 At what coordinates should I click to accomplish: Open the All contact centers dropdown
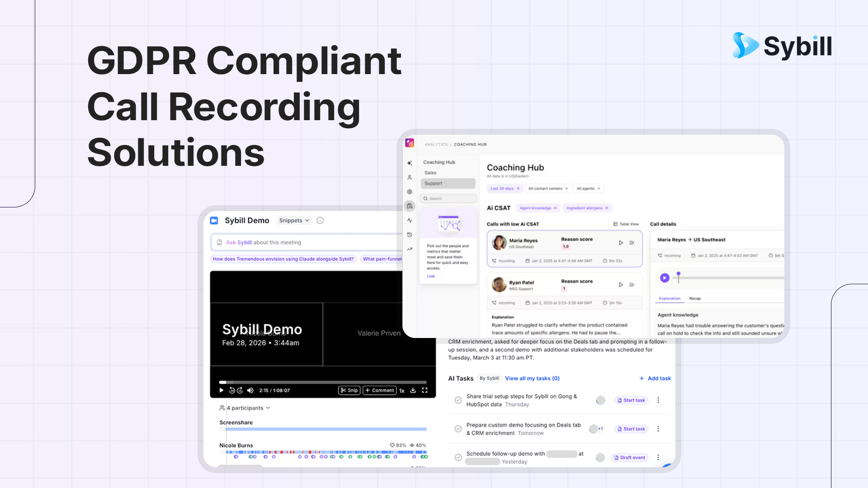click(548, 188)
